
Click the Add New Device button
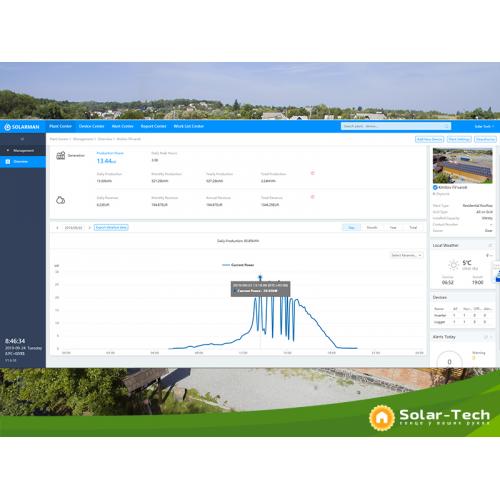[429, 139]
